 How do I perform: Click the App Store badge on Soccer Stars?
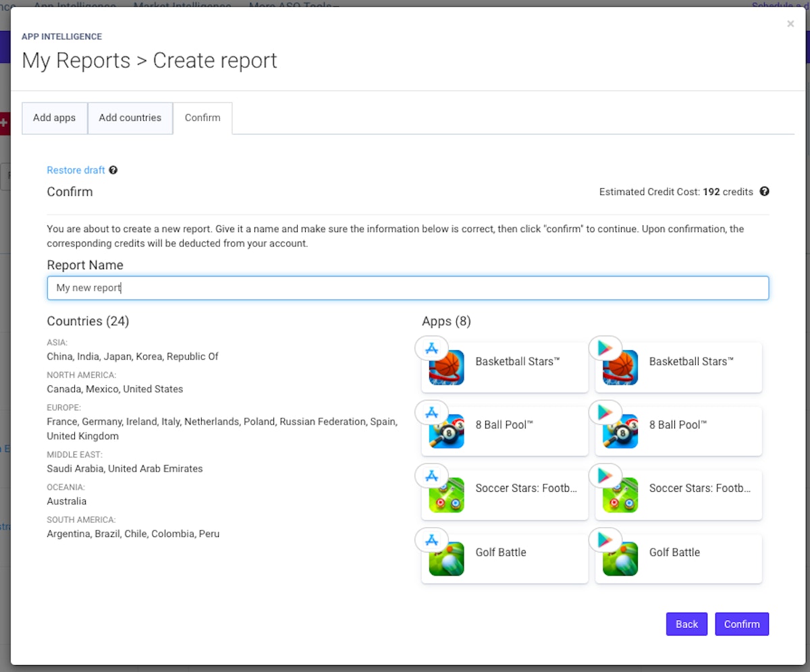[x=431, y=476]
